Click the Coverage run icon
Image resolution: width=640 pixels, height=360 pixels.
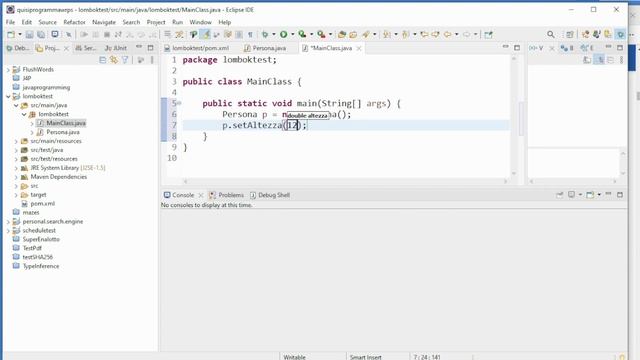pos(302,35)
